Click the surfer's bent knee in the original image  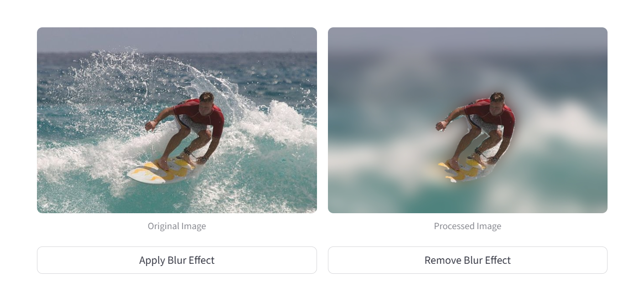(205, 135)
